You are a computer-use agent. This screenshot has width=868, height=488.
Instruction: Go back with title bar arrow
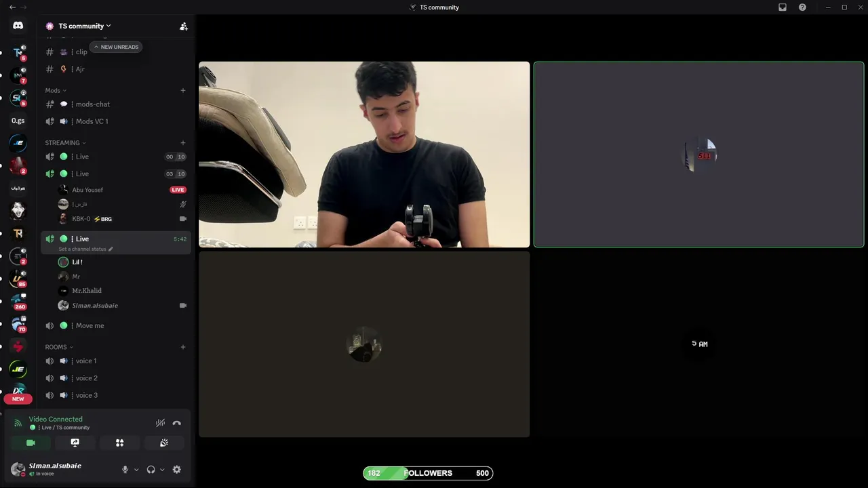(12, 7)
